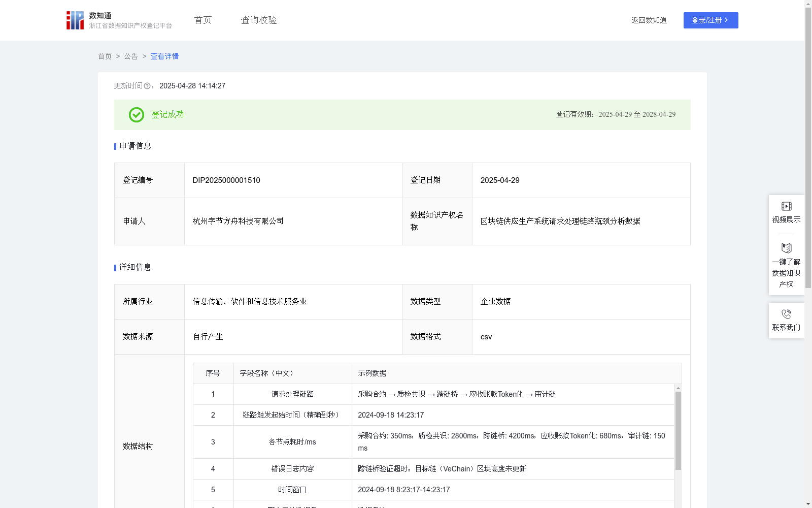812x508 pixels.
Task: Select registration number DIP2025000001510
Action: [226, 180]
